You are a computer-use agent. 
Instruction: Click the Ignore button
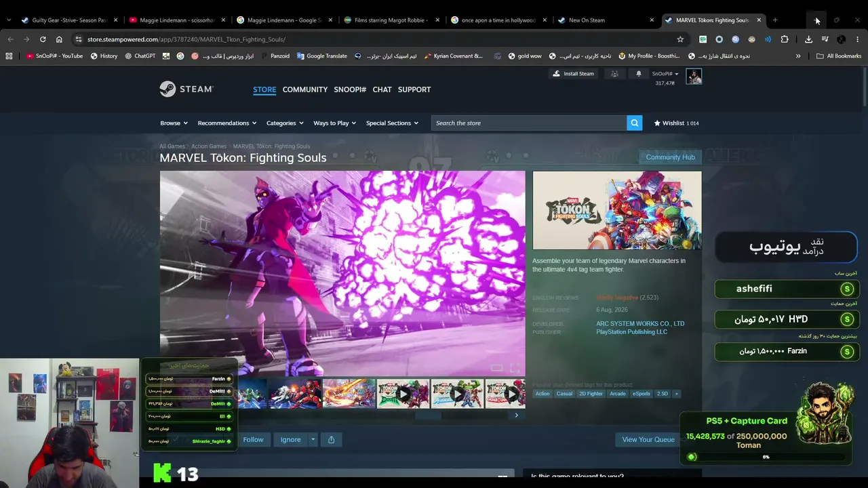pos(290,439)
